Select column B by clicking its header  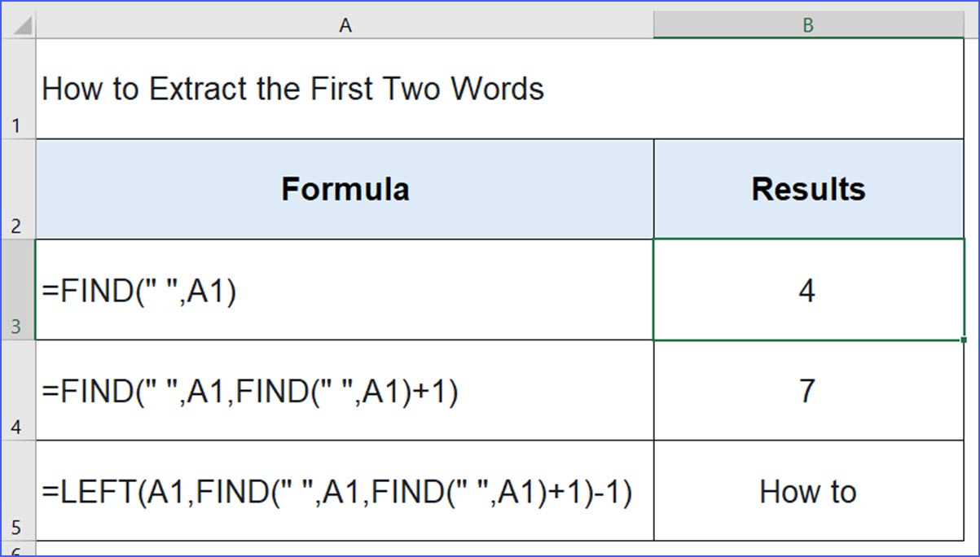point(808,24)
